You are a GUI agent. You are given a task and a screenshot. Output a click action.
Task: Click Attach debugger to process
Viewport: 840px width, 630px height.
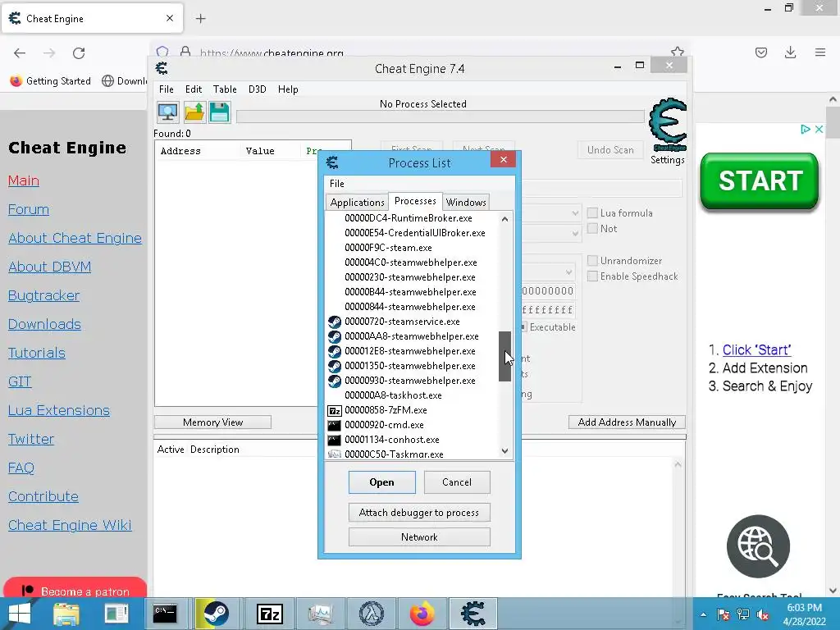click(x=419, y=513)
